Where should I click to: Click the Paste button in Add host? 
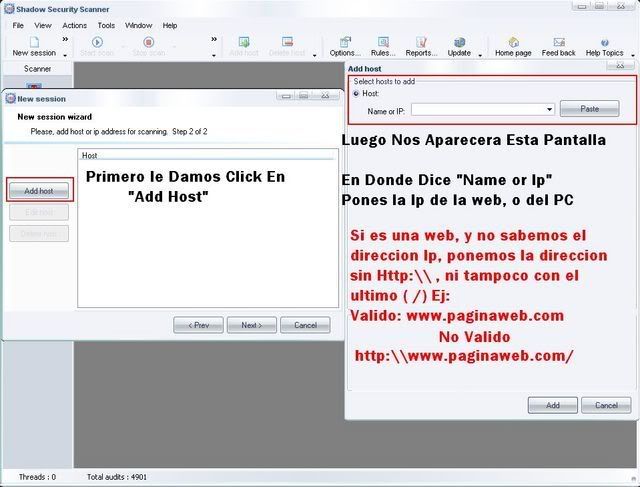tap(590, 109)
